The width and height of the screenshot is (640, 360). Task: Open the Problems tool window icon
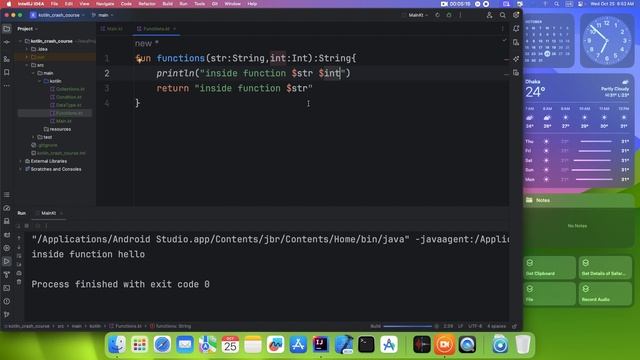click(7, 302)
